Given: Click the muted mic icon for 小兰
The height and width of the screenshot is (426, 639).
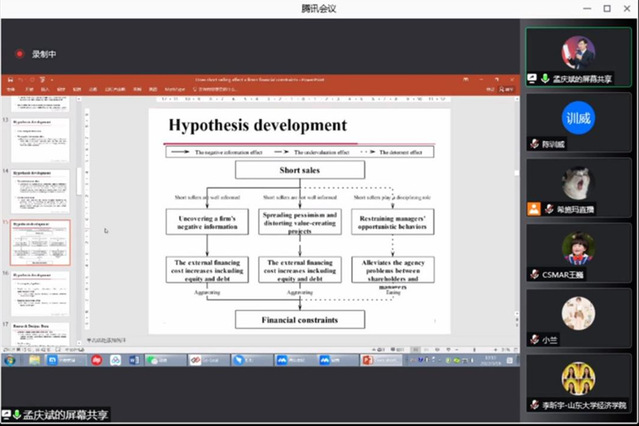Looking at the screenshot, I should (535, 340).
